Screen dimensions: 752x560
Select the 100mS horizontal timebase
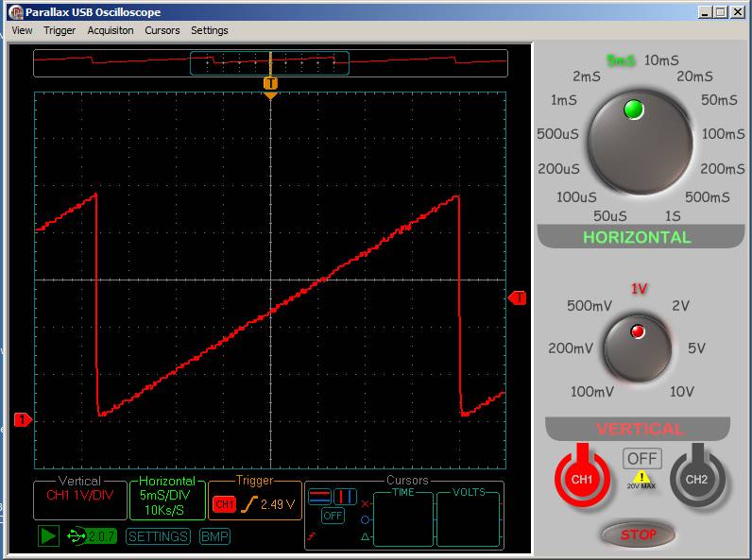pos(724,134)
